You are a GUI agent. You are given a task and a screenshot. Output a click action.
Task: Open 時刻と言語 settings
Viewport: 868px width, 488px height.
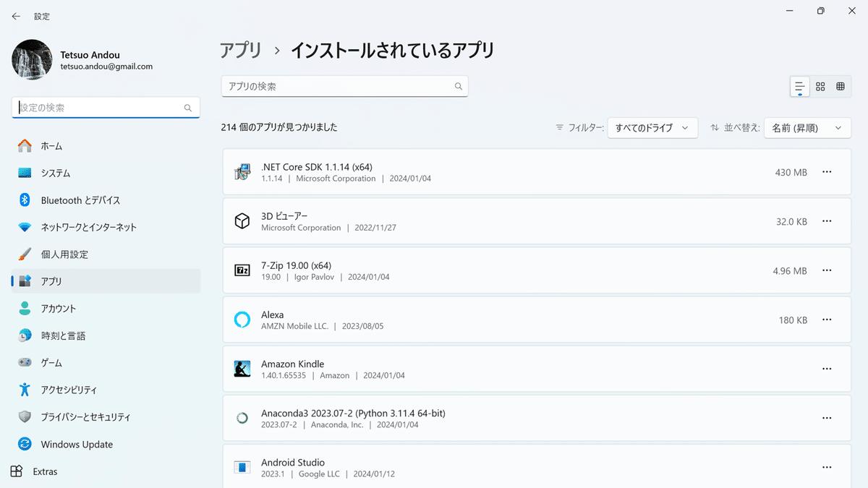(x=106, y=335)
